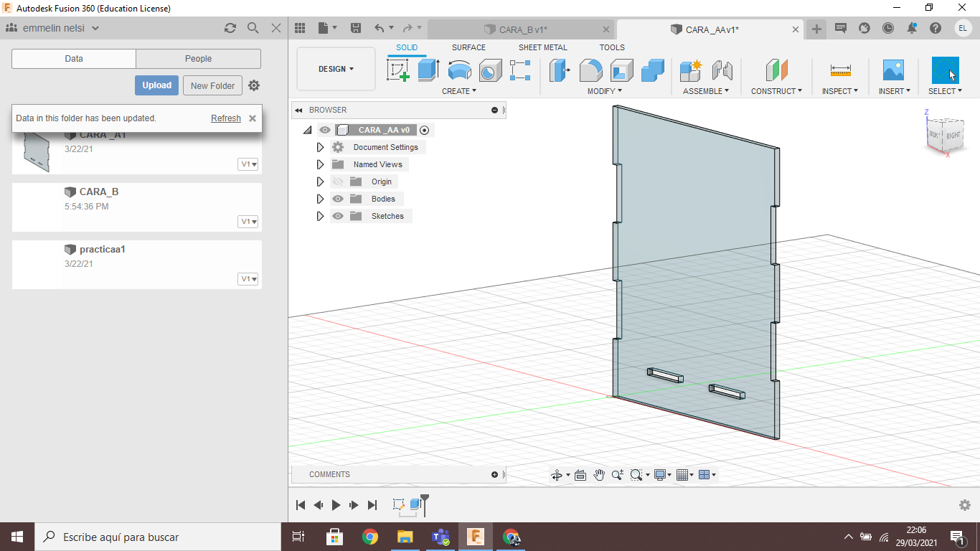
Task: Select the Extrude tool in Create
Action: coord(428,70)
